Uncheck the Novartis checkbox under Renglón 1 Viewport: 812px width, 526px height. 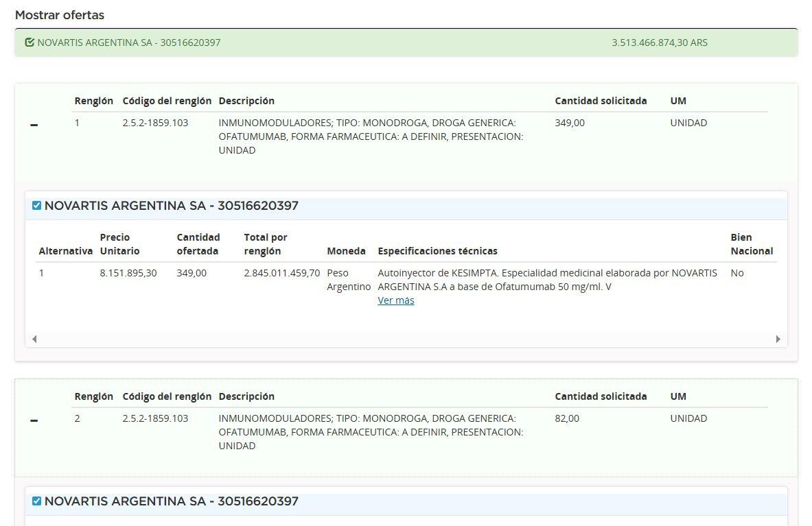(37, 206)
